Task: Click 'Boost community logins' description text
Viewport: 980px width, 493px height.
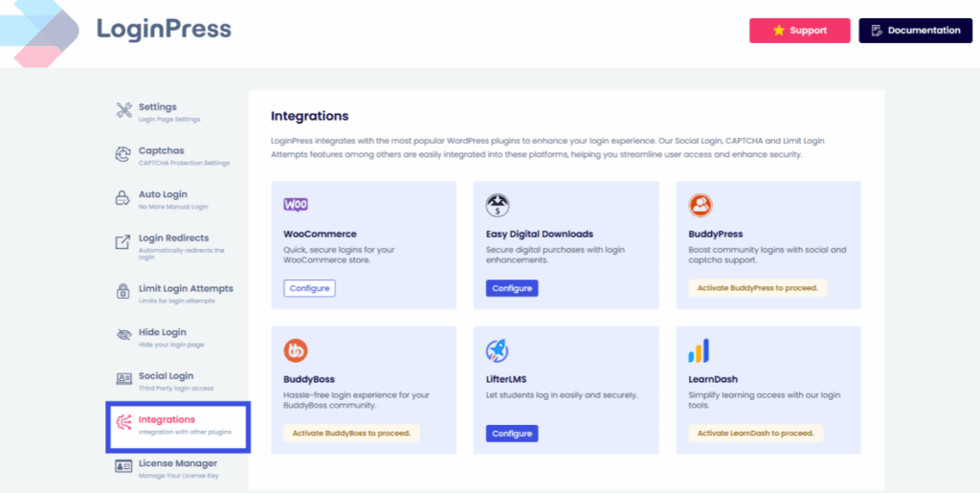Action: click(767, 255)
